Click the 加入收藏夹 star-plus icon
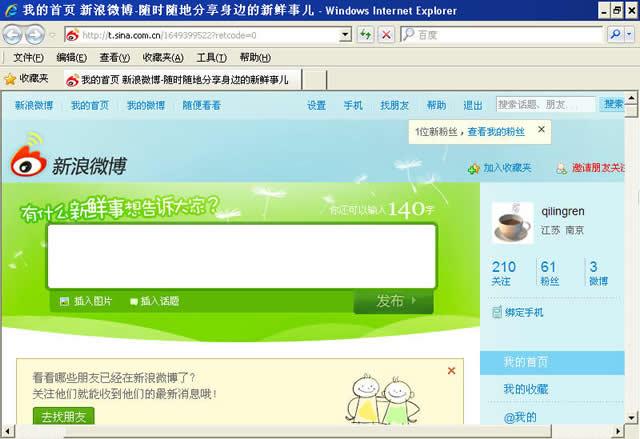Viewport: 640px width, 439px height. (x=474, y=169)
